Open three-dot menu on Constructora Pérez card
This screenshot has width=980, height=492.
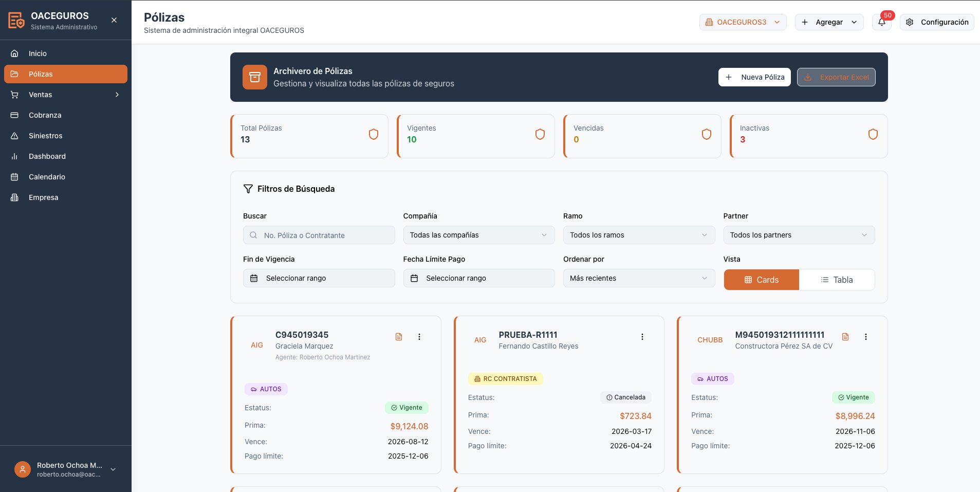tap(866, 337)
